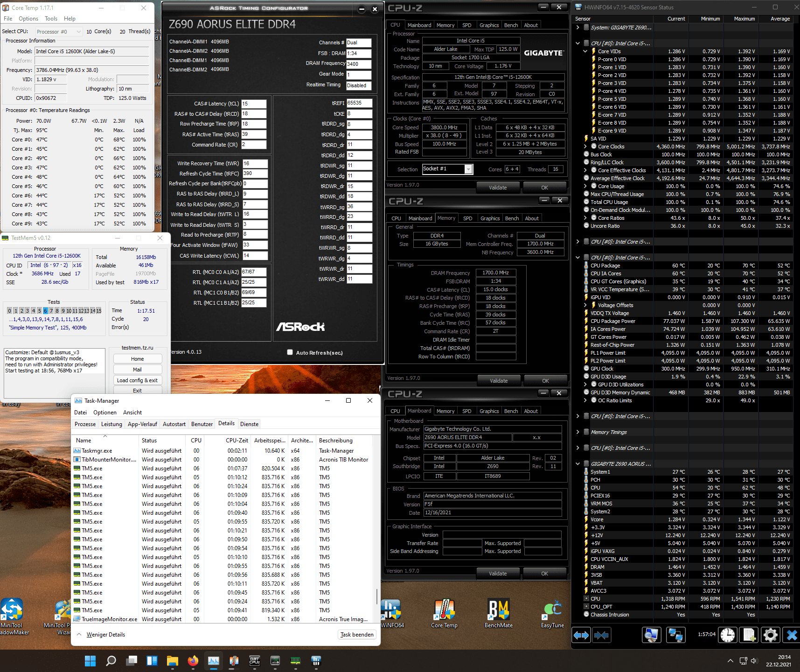Click HWiNFO blue X close-sensors icon
The image size is (800, 672).
pyautogui.click(x=792, y=635)
